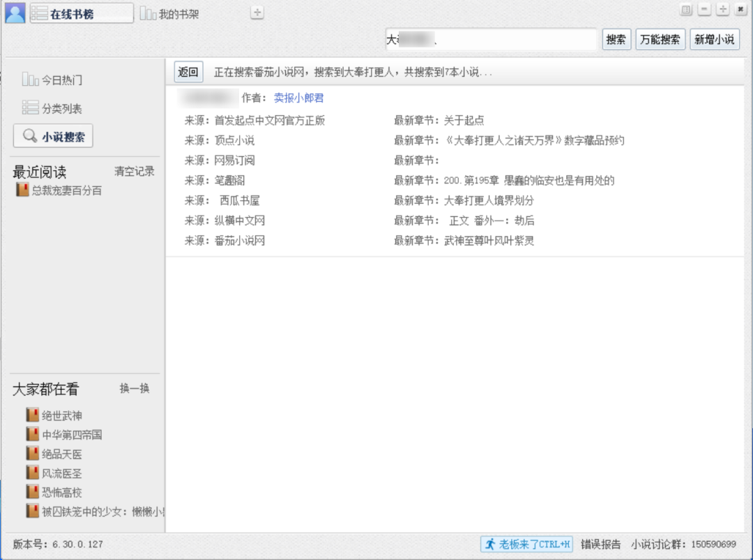Viewport: 753px width, 560px height.
Task: Click the book icon beside 总裁宠妻百分百
Action: [22, 188]
